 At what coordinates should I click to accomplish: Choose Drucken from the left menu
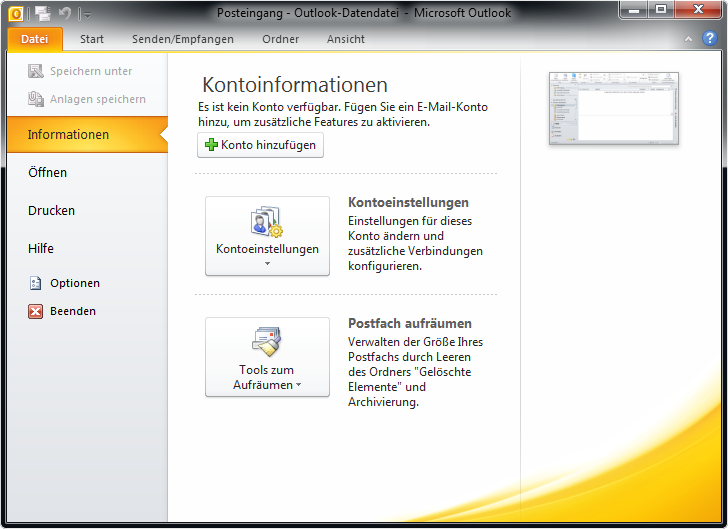(x=51, y=210)
